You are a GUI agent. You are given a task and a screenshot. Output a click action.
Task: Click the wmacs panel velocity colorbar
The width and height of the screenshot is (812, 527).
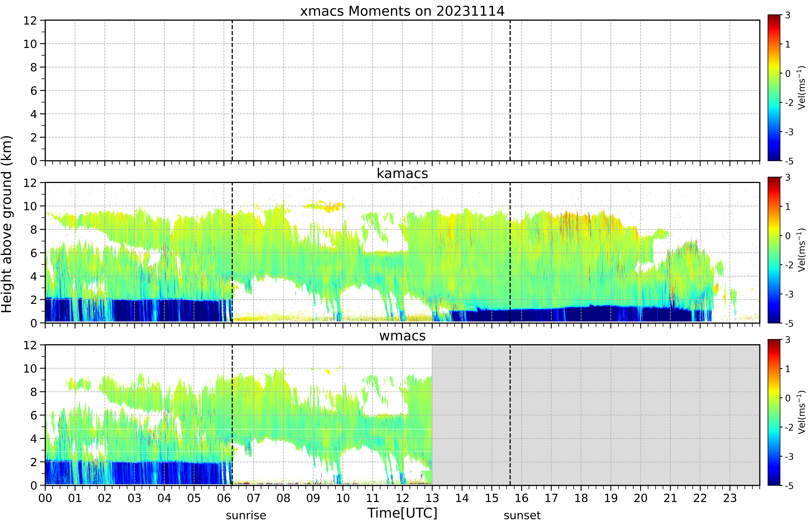tap(774, 412)
